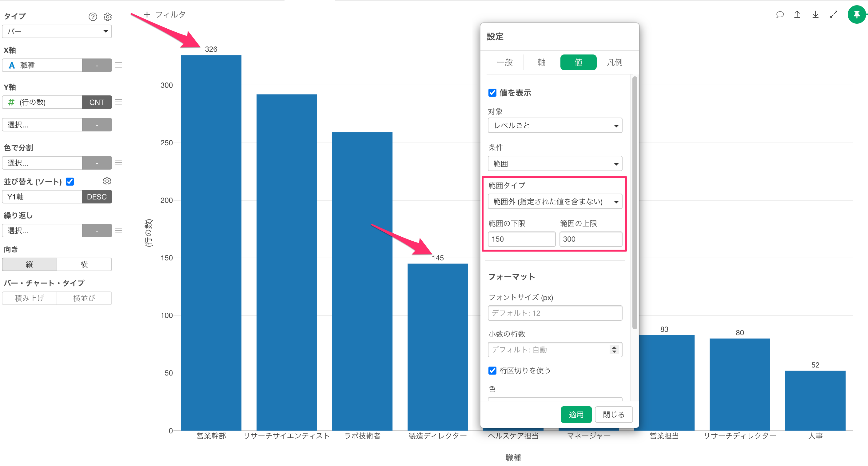This screenshot has height=466, width=868.
Task: Click 色で分割 dash function button
Action: (97, 163)
